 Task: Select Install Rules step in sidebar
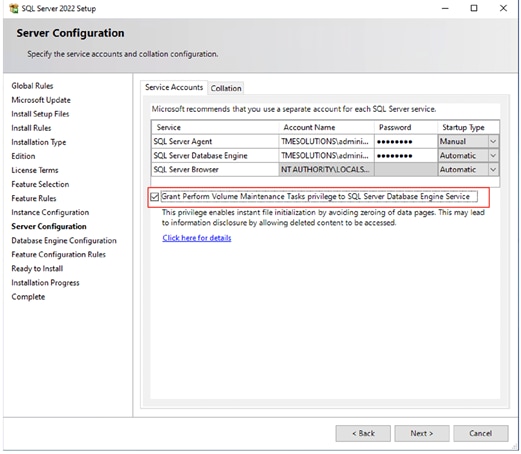pyautogui.click(x=31, y=128)
